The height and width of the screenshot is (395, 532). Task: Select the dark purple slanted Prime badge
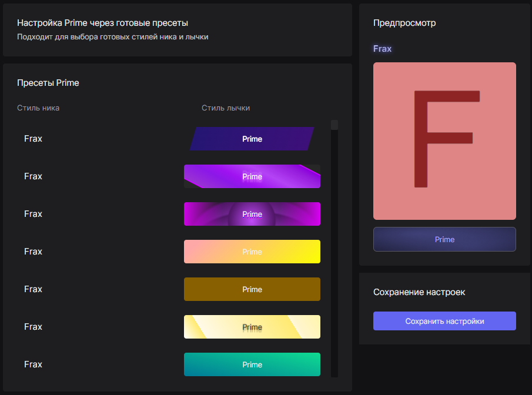(x=252, y=139)
